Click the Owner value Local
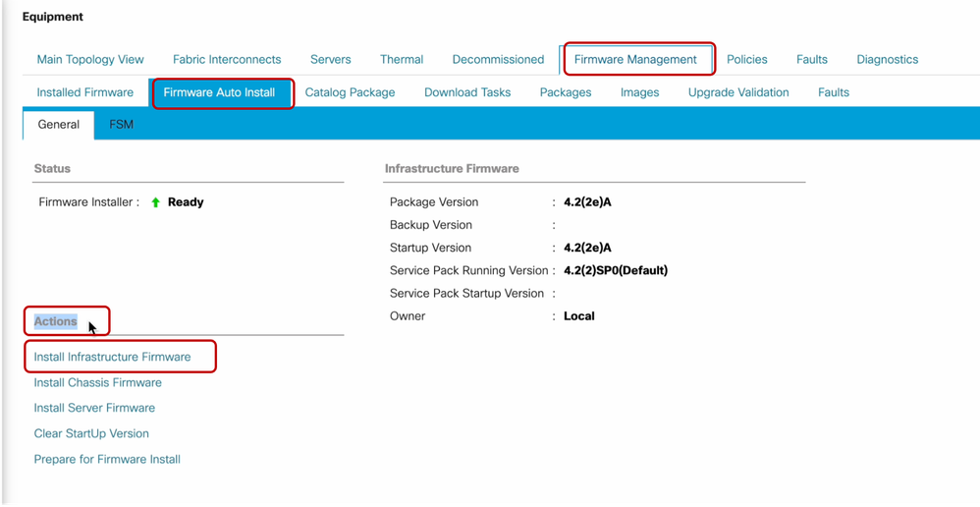The width and height of the screenshot is (980, 507). (x=578, y=316)
